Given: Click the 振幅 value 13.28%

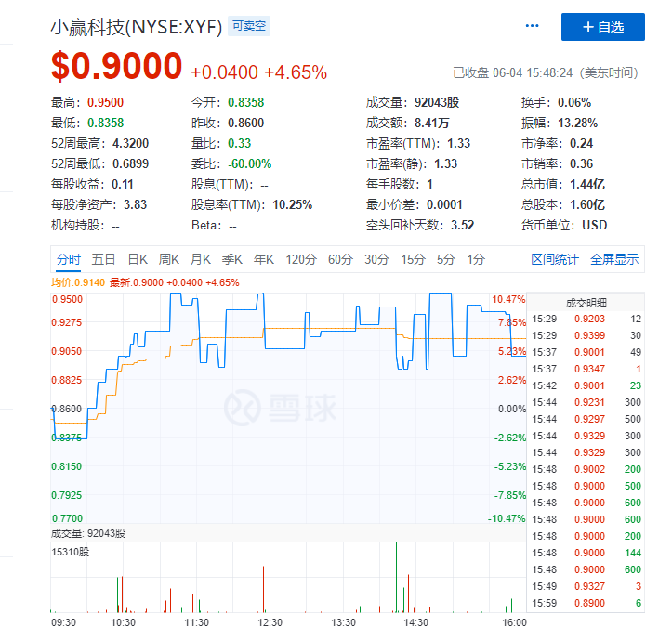Looking at the screenshot, I should [x=578, y=124].
